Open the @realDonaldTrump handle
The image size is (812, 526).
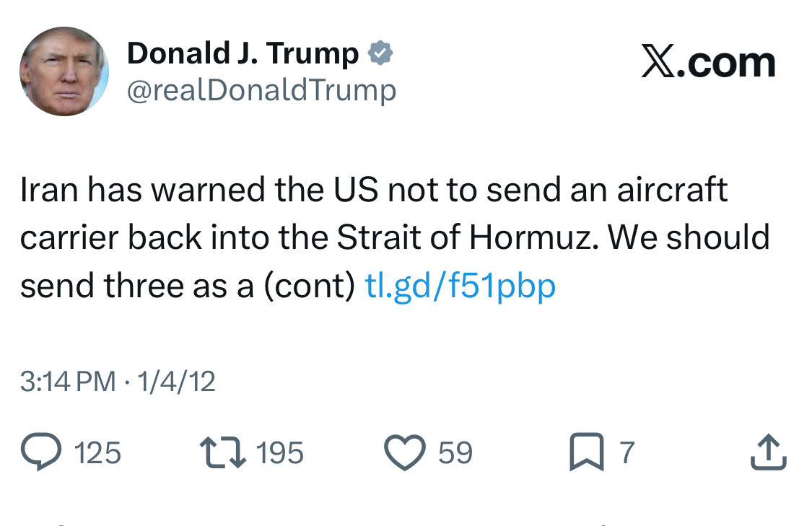click(261, 90)
